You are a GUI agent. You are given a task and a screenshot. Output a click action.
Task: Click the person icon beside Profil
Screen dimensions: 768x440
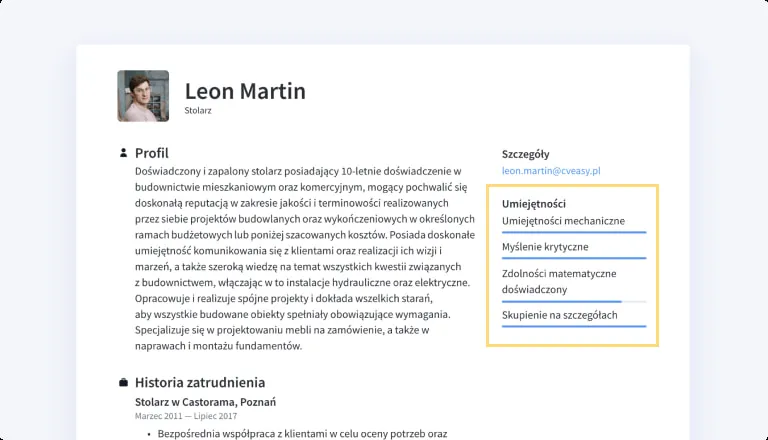[x=123, y=153]
